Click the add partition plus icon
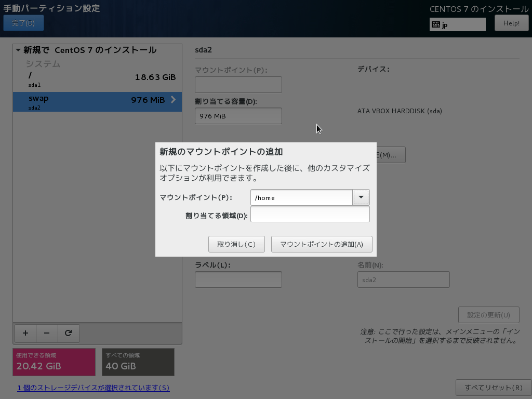 point(25,333)
